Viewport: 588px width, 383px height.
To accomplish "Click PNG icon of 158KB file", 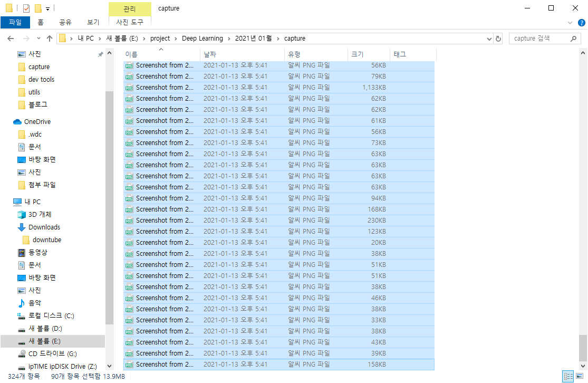I will (129, 365).
